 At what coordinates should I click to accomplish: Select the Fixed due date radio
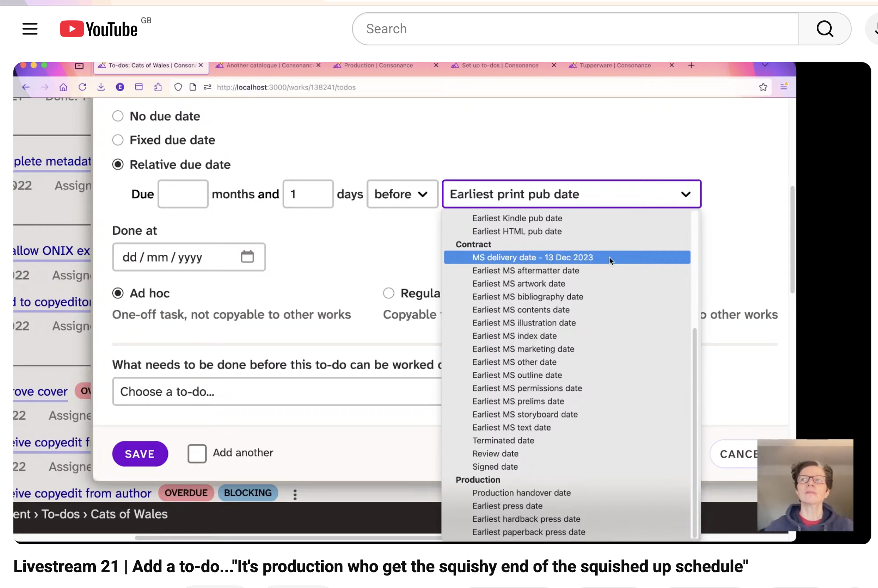118,140
